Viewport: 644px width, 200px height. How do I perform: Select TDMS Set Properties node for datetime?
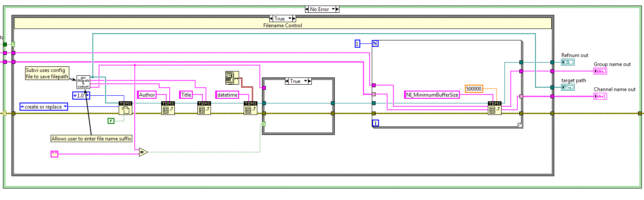pos(251,109)
